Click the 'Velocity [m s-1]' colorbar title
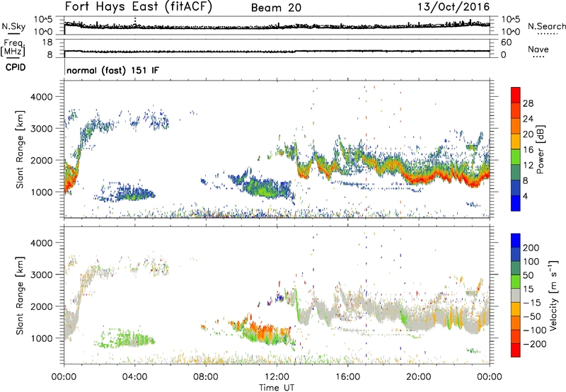The width and height of the screenshot is (566, 392). coord(553,295)
